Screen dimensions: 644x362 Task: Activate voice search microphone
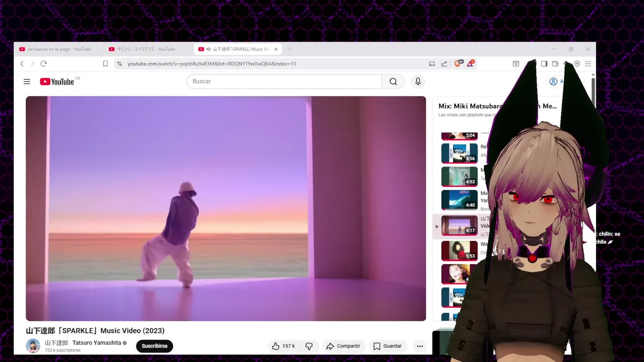418,81
